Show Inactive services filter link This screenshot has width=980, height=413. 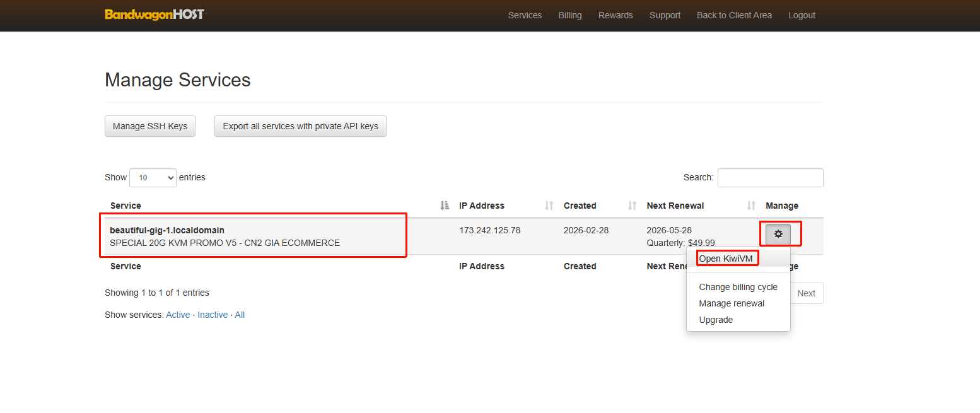213,315
